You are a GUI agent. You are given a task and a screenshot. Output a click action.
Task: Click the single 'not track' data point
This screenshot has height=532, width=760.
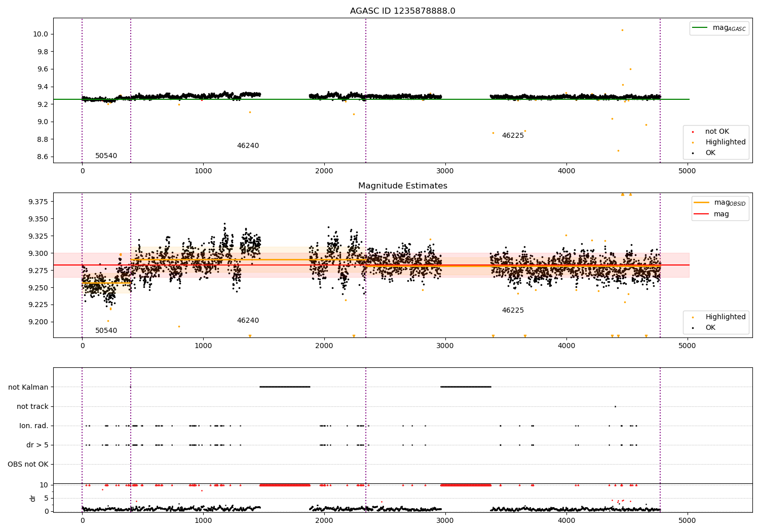pyautogui.click(x=615, y=406)
